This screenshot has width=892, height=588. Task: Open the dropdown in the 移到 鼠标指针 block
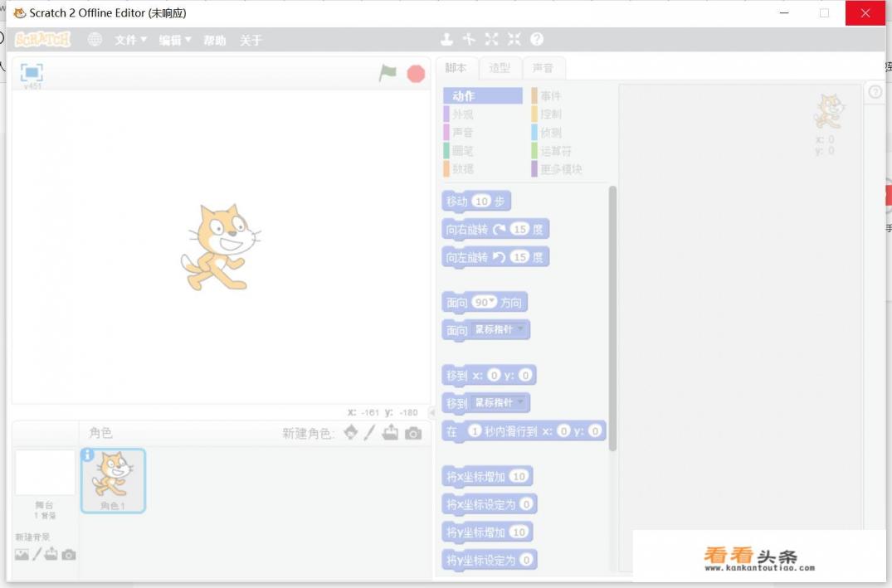click(519, 403)
